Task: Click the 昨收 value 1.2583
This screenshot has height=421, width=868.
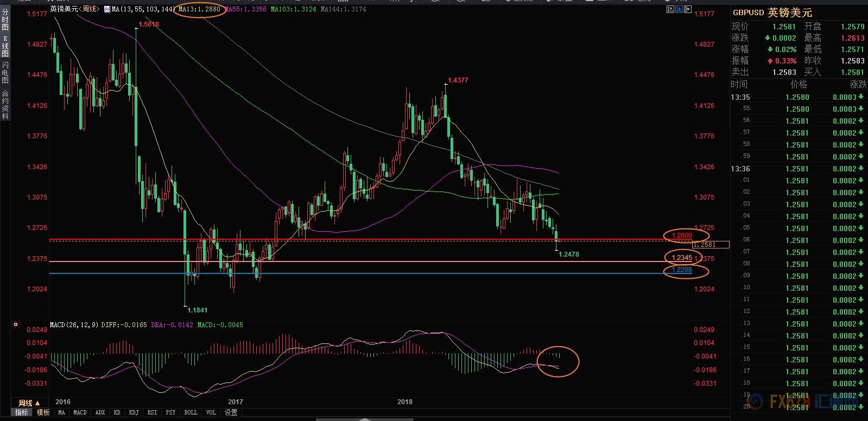Action: click(852, 61)
